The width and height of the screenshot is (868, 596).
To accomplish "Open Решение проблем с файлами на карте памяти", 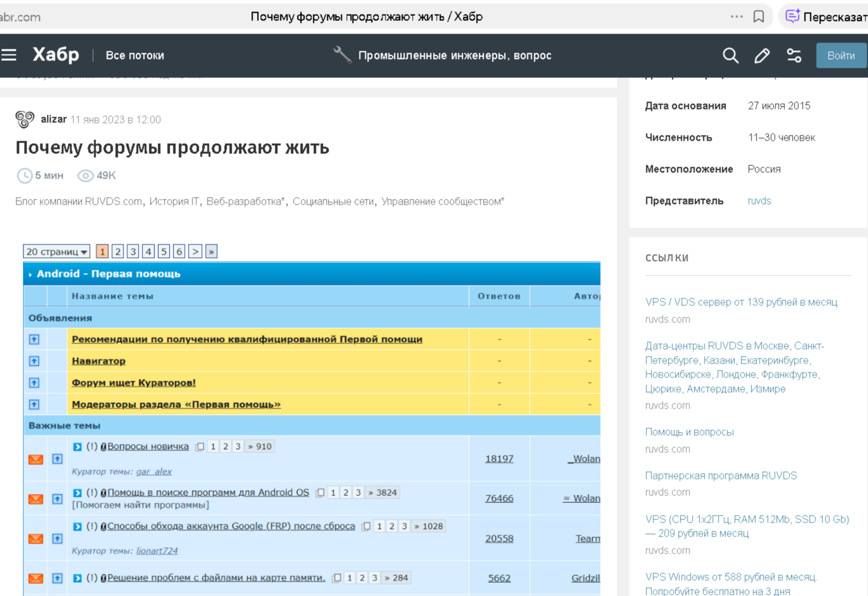I will (x=216, y=578).
